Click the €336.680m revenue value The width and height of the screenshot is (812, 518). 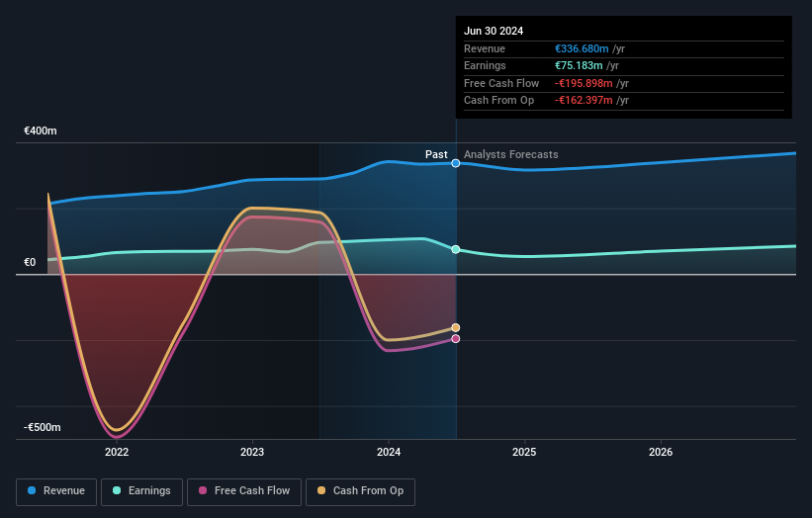point(582,48)
